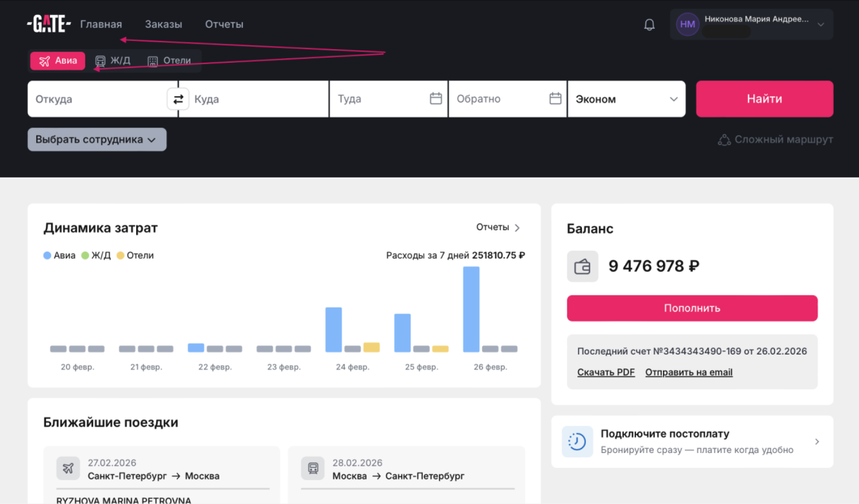
Task: Click the plane icon on 27.02.2026 trip
Action: pyautogui.click(x=68, y=468)
